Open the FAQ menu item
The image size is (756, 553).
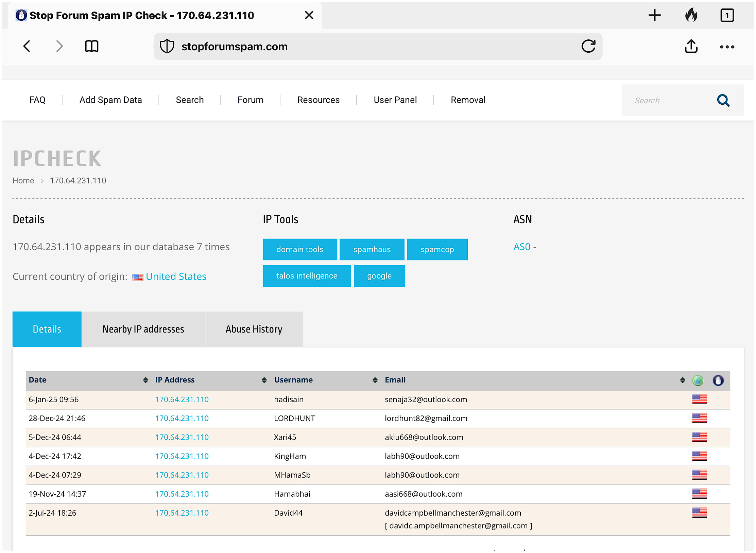coord(37,100)
